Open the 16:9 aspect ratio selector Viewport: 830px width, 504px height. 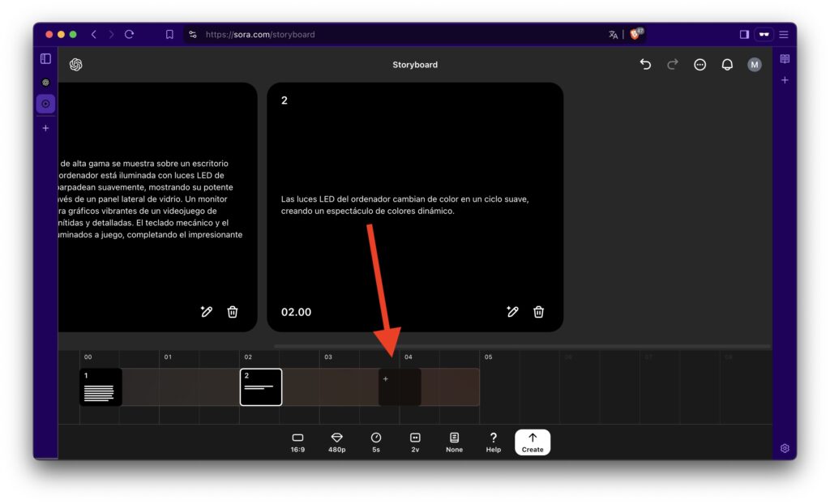(297, 442)
